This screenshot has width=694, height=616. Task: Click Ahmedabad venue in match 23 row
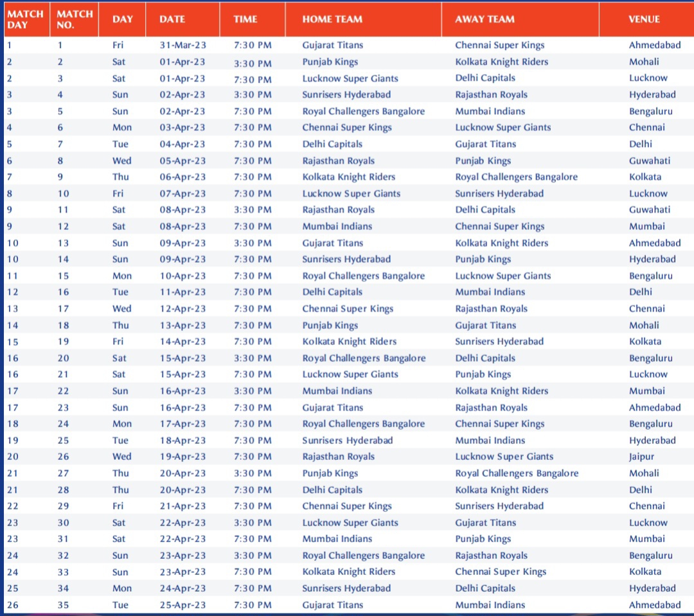(x=655, y=408)
